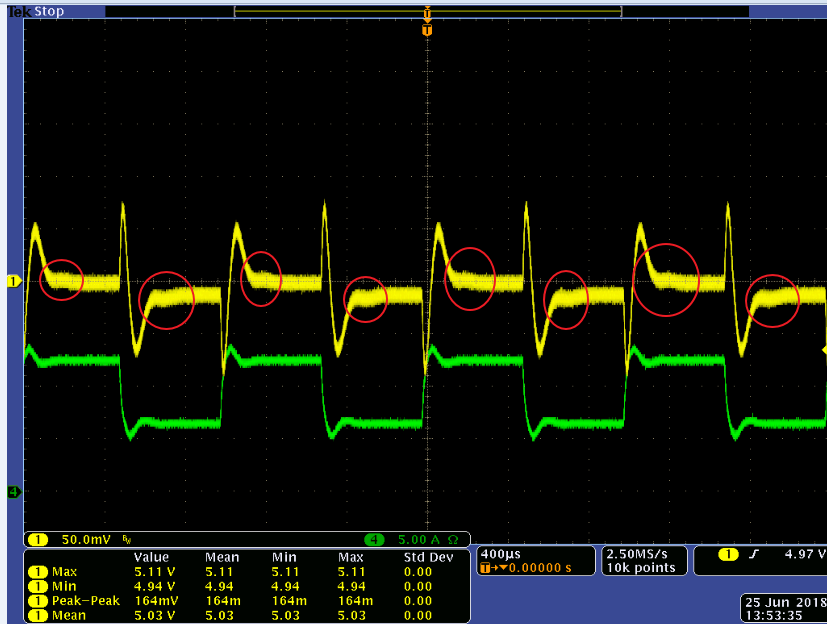This screenshot has width=827, height=624.
Task: Click the trigger delay 0.00000 s readout
Action: (540, 568)
